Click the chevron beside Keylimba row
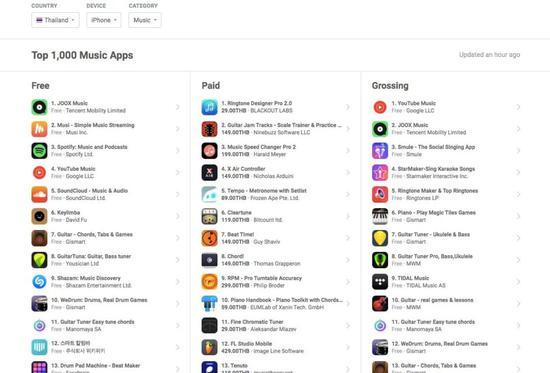Screen dimensions: 550x373 click(178, 216)
